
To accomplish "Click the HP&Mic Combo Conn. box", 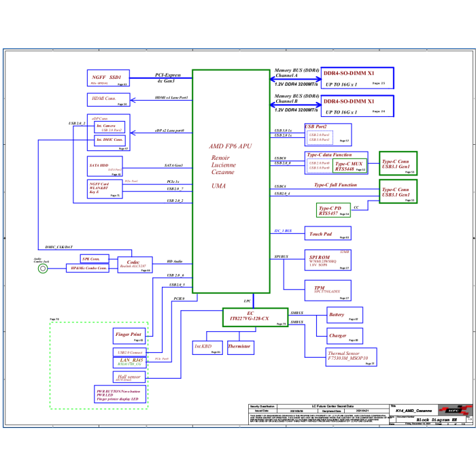I will tap(88, 268).
